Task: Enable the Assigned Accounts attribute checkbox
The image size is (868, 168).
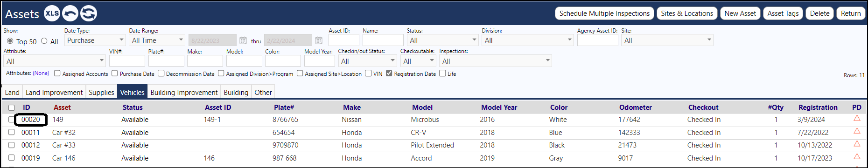Action: coord(57,73)
